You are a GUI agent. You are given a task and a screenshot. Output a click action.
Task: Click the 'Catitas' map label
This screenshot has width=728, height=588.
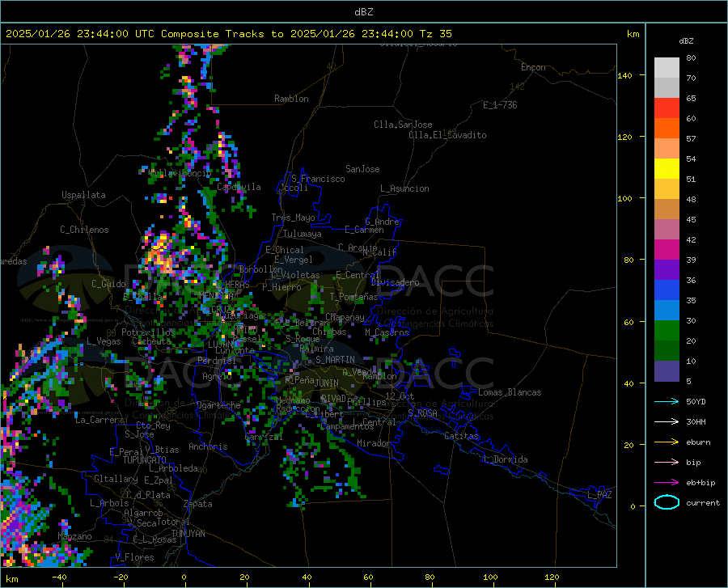click(x=461, y=436)
